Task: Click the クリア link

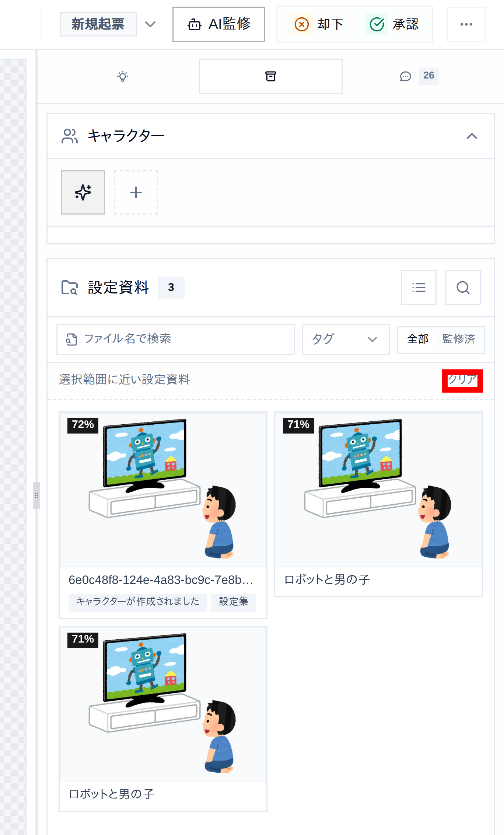Action: (x=462, y=380)
